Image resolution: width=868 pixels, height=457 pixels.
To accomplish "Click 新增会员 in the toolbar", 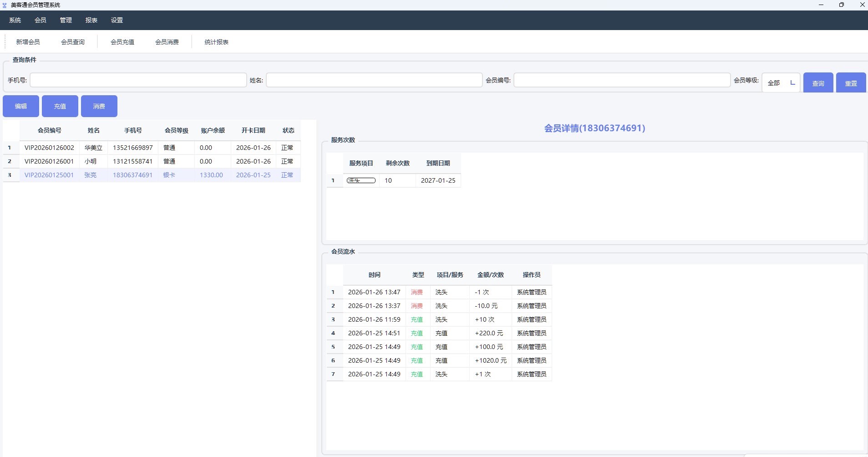I will point(28,42).
